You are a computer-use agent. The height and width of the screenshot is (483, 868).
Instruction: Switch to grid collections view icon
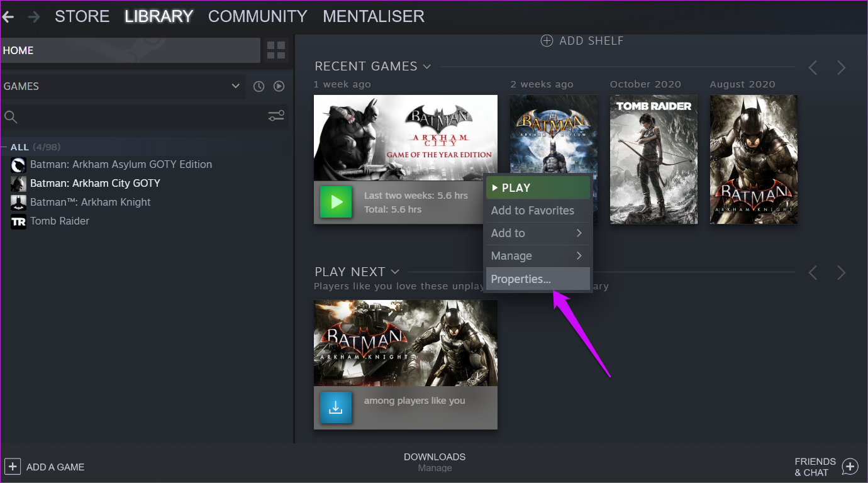[x=276, y=50]
